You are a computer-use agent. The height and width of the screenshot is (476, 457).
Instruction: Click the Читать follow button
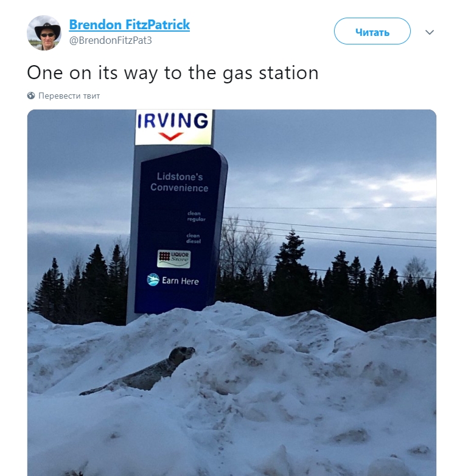click(372, 31)
